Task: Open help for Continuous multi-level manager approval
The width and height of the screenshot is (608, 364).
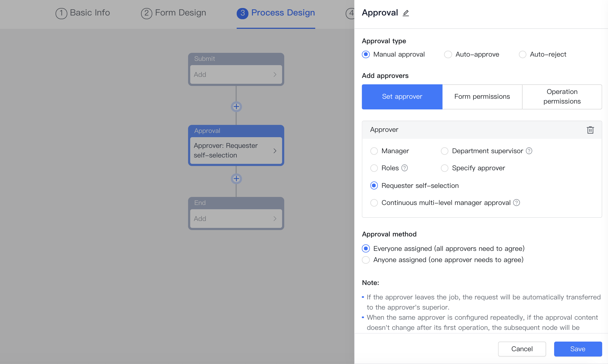Action: 516,203
